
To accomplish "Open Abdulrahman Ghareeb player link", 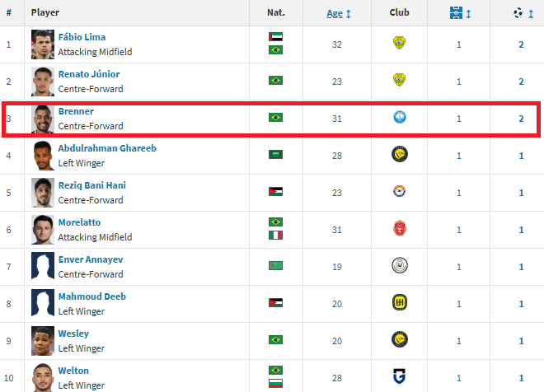I will tap(107, 148).
